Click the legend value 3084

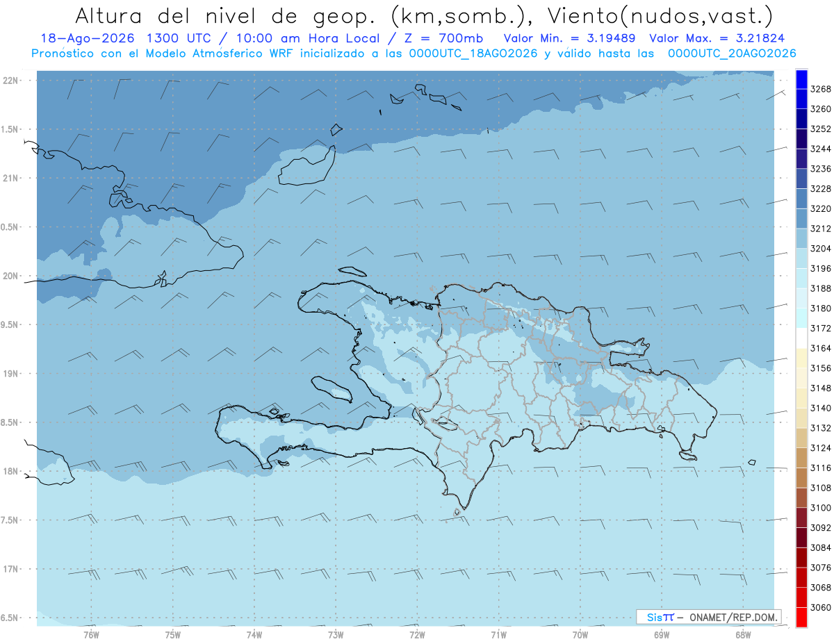click(821, 547)
